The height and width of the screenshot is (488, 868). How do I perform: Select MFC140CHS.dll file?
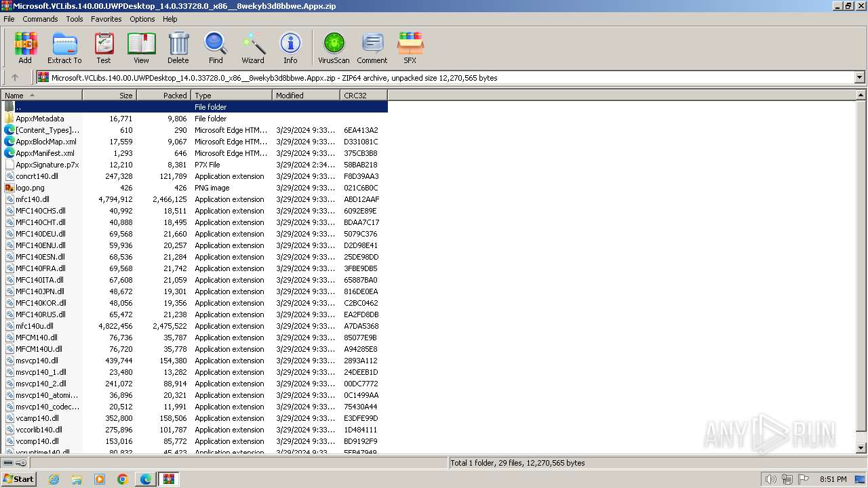pyautogui.click(x=195, y=211)
